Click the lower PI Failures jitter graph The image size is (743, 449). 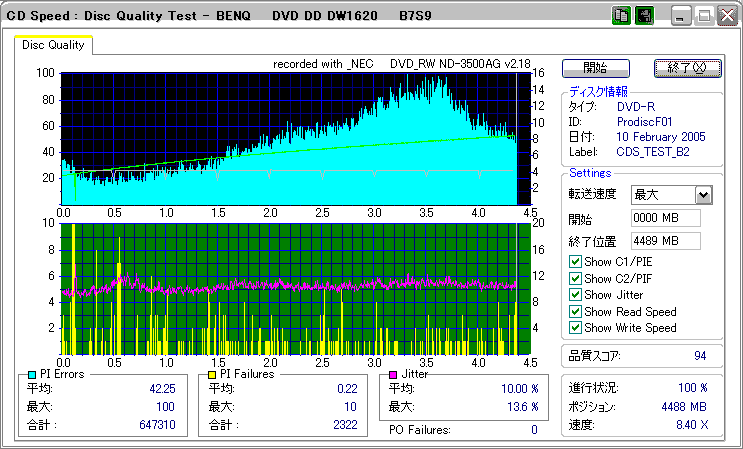coord(290,289)
